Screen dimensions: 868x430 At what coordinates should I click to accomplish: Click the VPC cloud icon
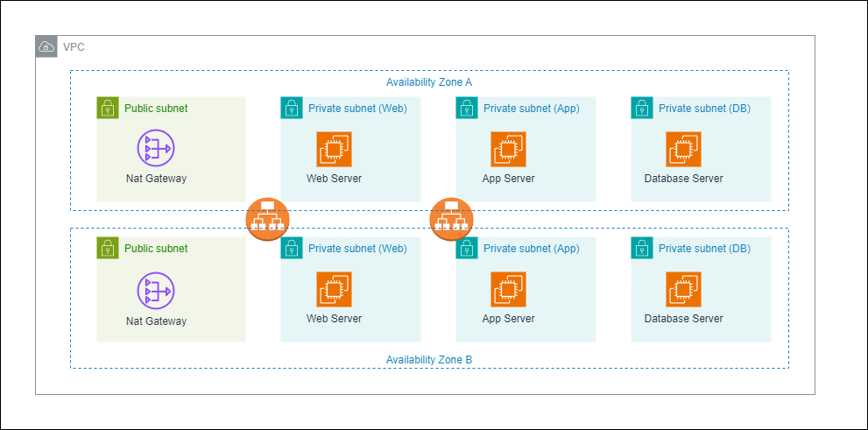46,46
